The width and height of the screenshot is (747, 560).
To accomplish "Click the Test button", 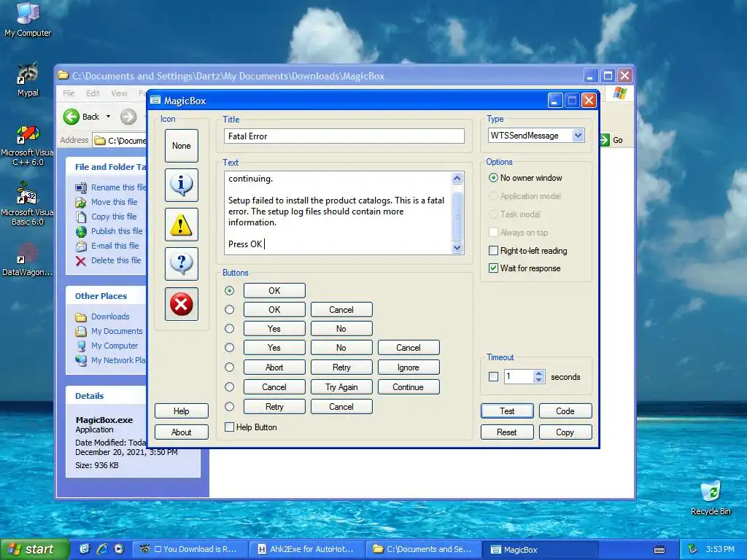I will coord(507,411).
